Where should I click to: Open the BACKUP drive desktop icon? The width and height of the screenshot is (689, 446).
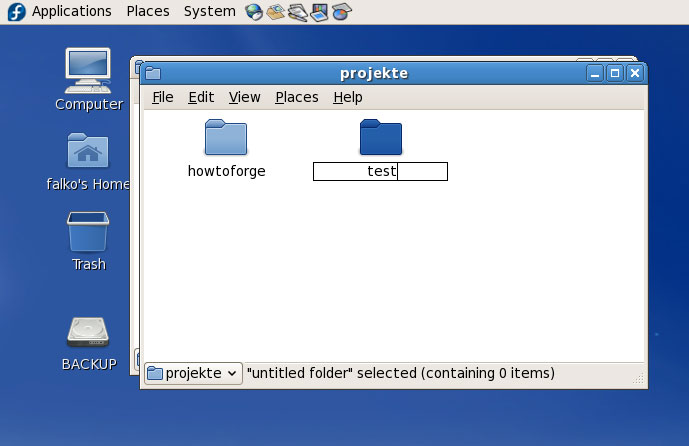[x=88, y=332]
